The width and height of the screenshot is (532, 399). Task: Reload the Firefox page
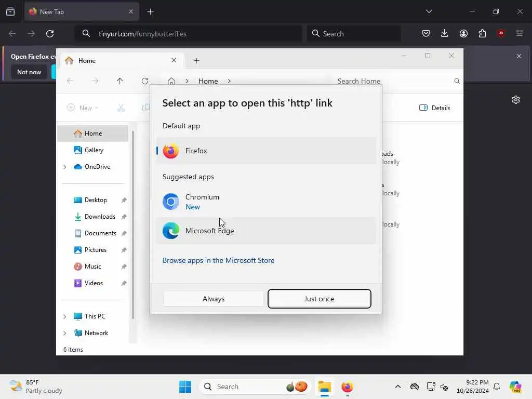[x=50, y=34]
